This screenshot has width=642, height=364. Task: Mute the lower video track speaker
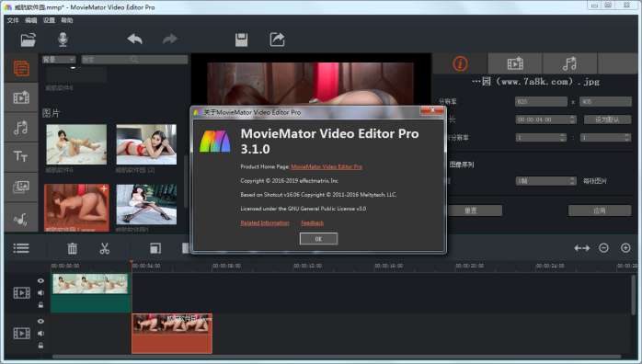click(40, 334)
